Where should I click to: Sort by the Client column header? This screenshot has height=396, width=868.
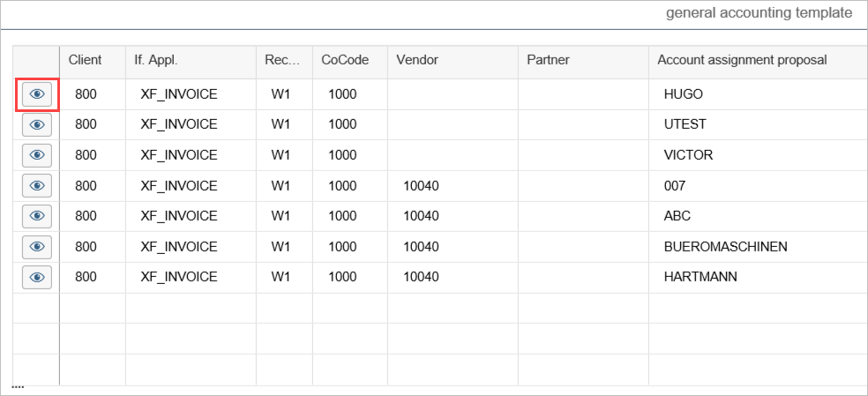[86, 60]
